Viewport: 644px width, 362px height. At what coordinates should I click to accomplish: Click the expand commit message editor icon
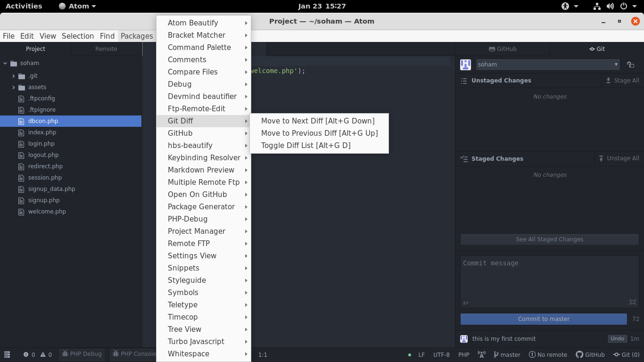633,302
